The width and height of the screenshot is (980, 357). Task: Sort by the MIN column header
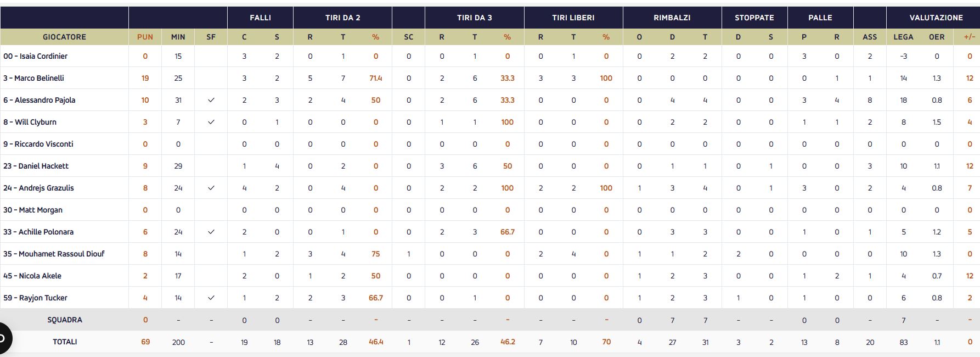[x=178, y=37]
